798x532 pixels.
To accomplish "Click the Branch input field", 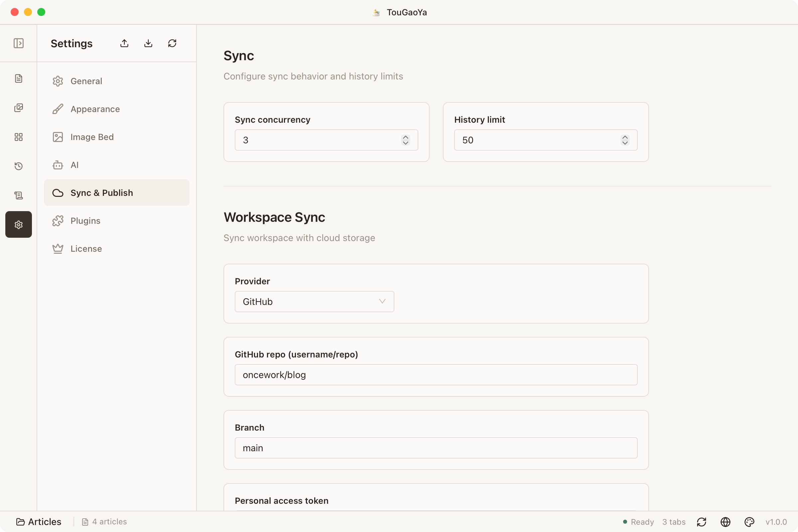I will pos(436,448).
